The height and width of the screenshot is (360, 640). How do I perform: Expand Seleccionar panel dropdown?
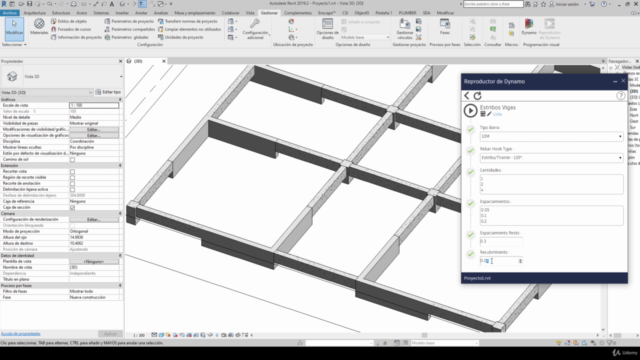tap(14, 44)
